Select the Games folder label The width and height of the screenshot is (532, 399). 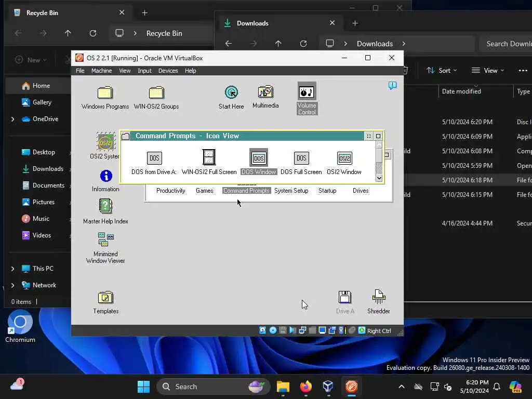coord(205,191)
